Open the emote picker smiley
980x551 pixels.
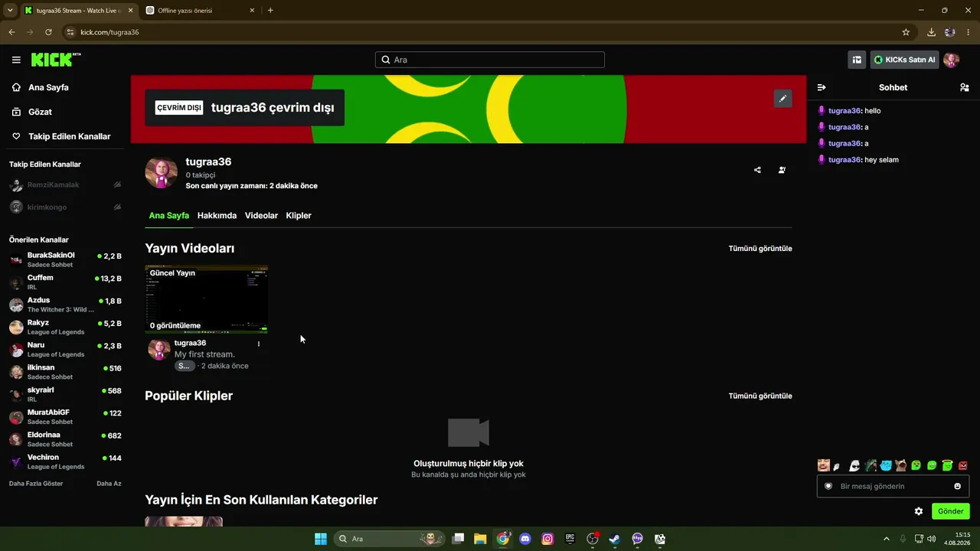tap(957, 486)
